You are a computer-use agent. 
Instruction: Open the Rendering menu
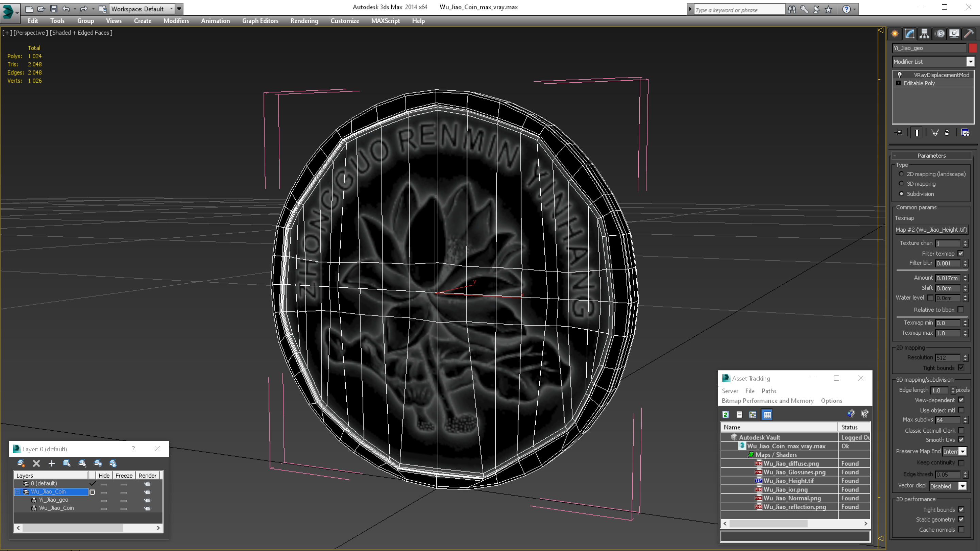tap(304, 21)
